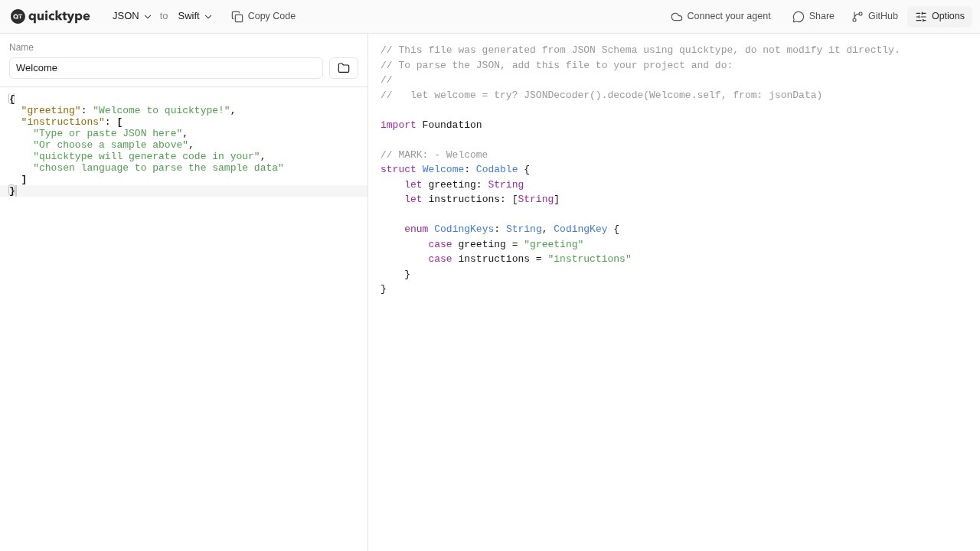980x551 pixels.
Task: Click "chosen language to parse the sample data"
Action: [158, 168]
